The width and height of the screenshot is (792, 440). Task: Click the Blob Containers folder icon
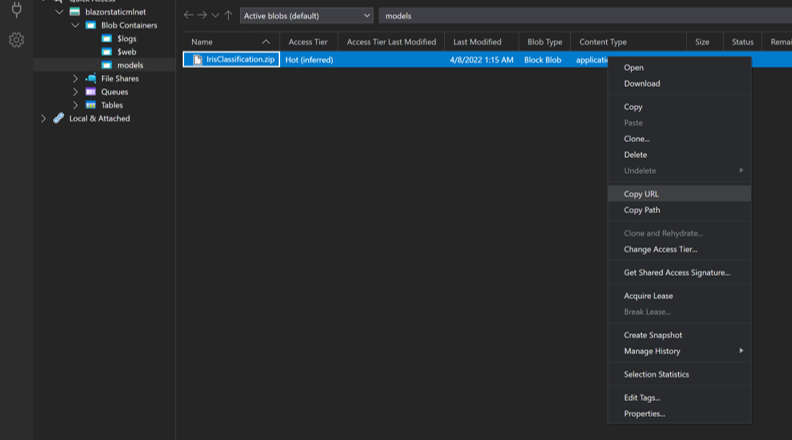click(x=90, y=25)
